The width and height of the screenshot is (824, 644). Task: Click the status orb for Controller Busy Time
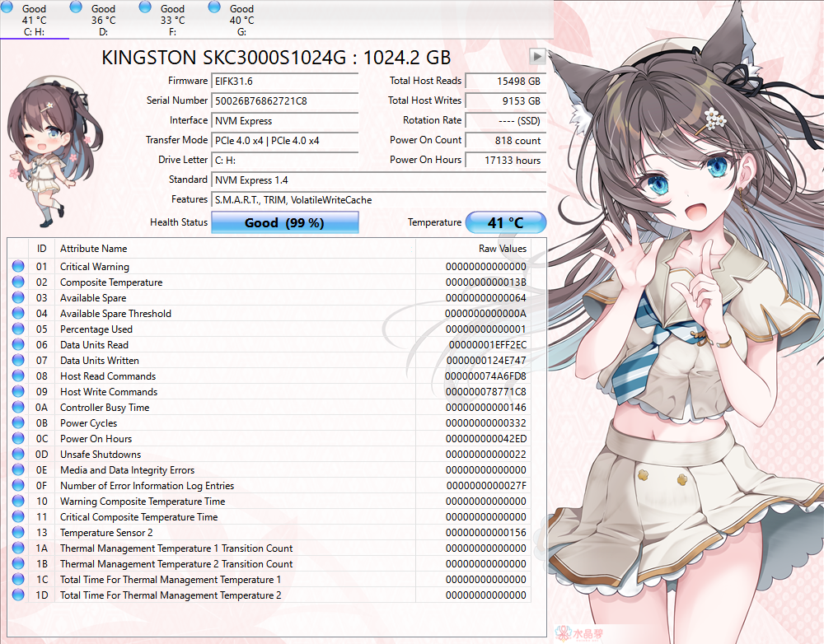pyautogui.click(x=18, y=407)
